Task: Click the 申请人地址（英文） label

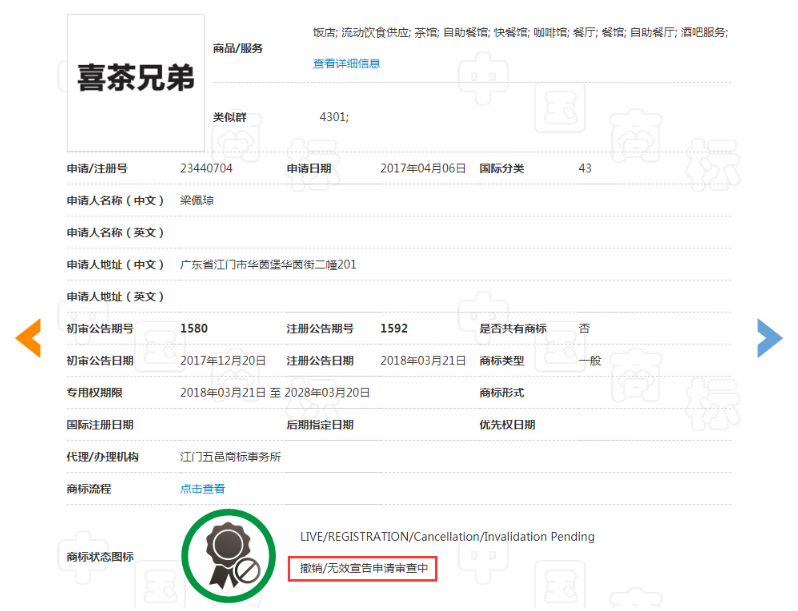Action: 115,297
